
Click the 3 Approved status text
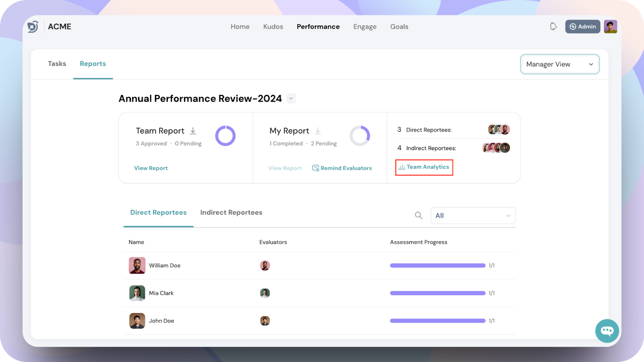[151, 144]
